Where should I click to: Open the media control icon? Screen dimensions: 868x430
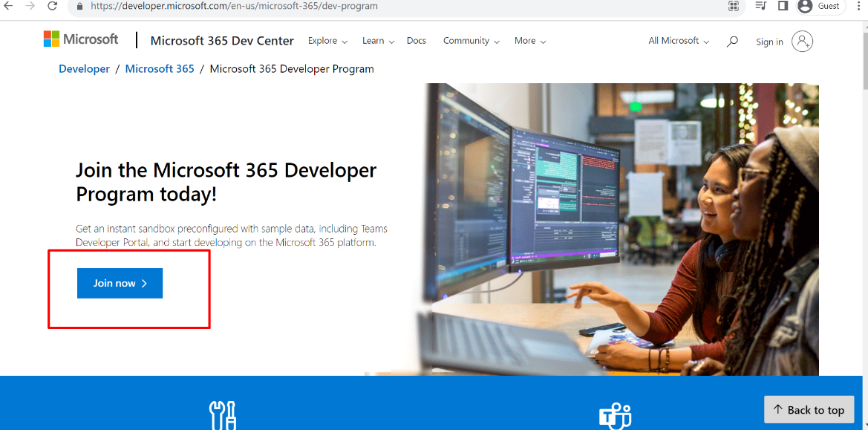click(x=761, y=6)
